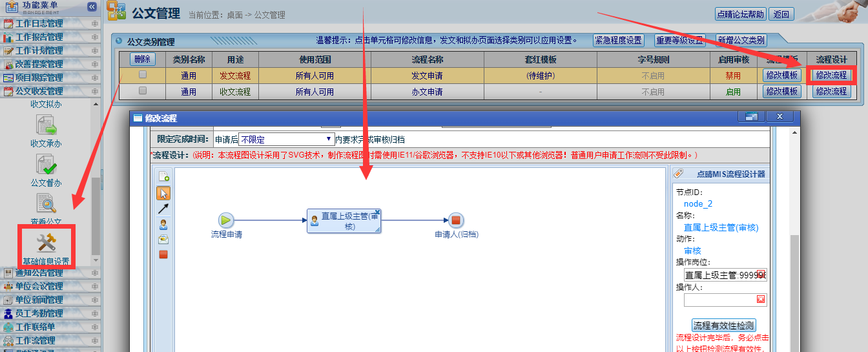Select the red end node tool
Viewport: 868px width, 352px height.
pyautogui.click(x=163, y=254)
